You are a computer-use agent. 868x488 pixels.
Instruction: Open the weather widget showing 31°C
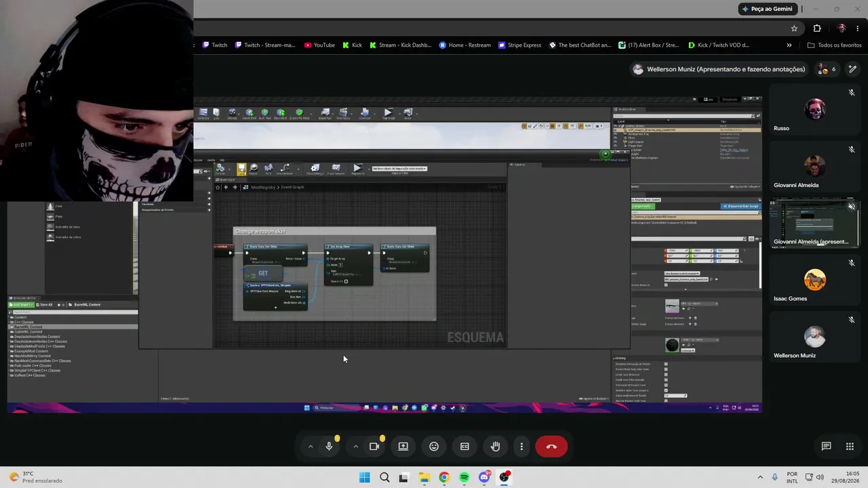(34, 477)
